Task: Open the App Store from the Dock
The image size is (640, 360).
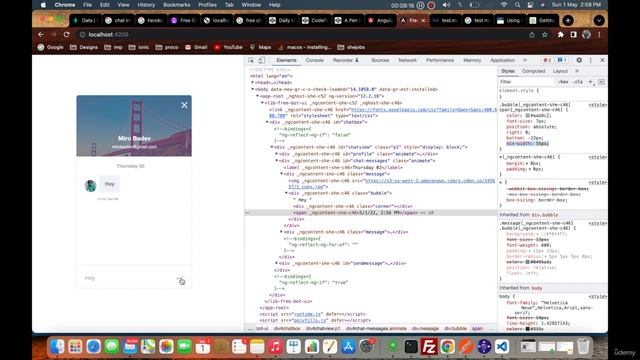Action: (348, 347)
